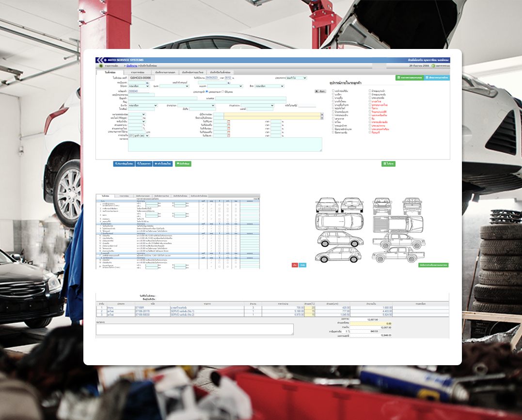This screenshot has height=420, width=522.
Task: Open the ซ่อมทั่วไป service type dropdown
Action: click(x=296, y=78)
